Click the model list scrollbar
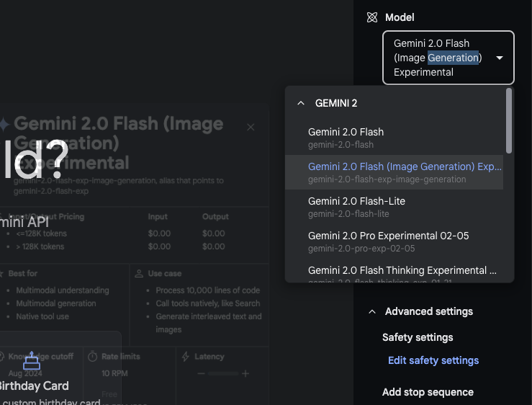Viewport: 532px width, 405px height. (509, 121)
